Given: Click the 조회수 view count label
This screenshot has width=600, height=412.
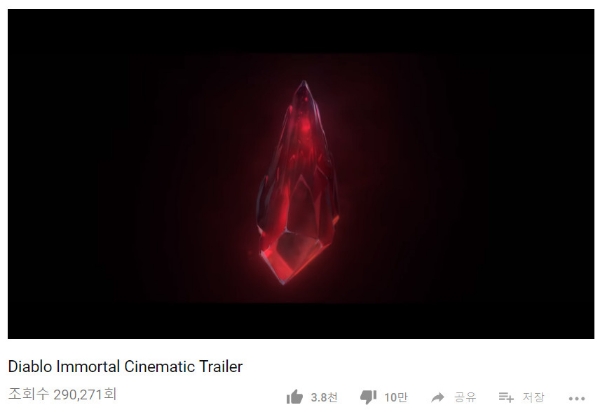Looking at the screenshot, I should pyautogui.click(x=29, y=394).
